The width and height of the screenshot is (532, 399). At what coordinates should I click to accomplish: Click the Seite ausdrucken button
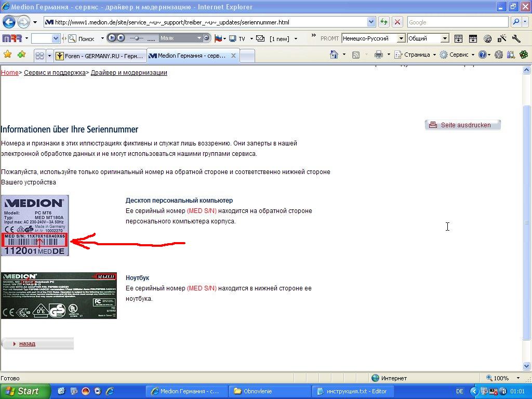click(462, 125)
